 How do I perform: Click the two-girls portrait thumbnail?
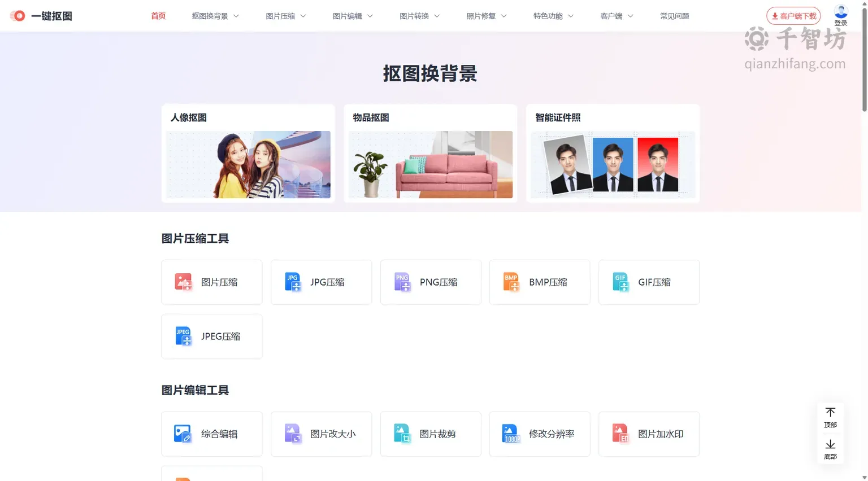pos(248,164)
